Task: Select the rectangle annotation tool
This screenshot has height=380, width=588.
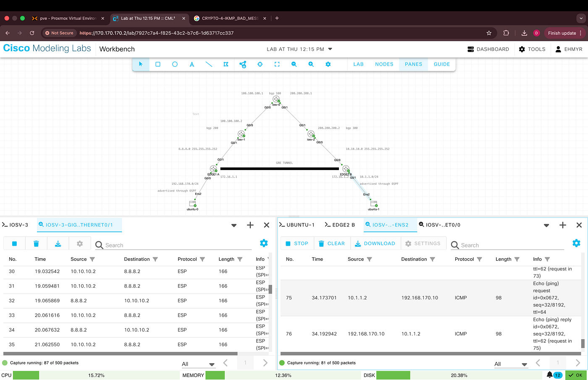Action: 158,64
